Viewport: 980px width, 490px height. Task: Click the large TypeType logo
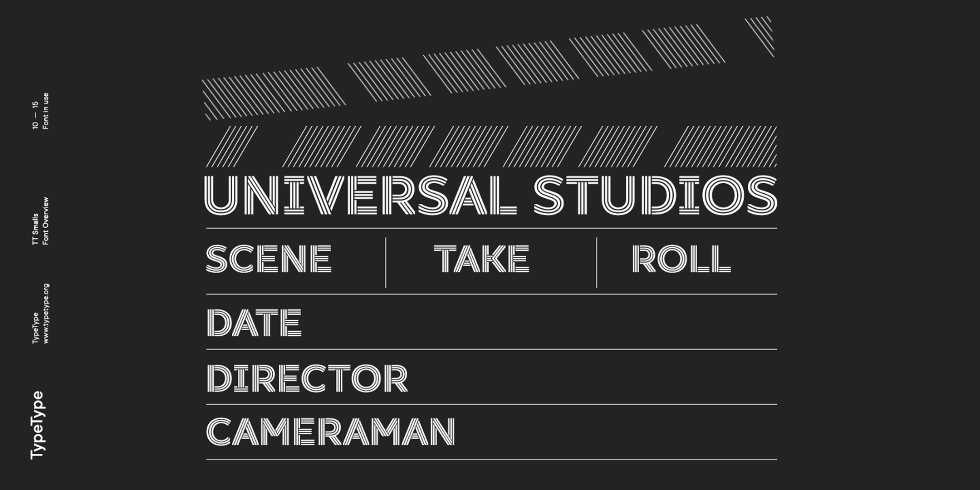(37, 425)
